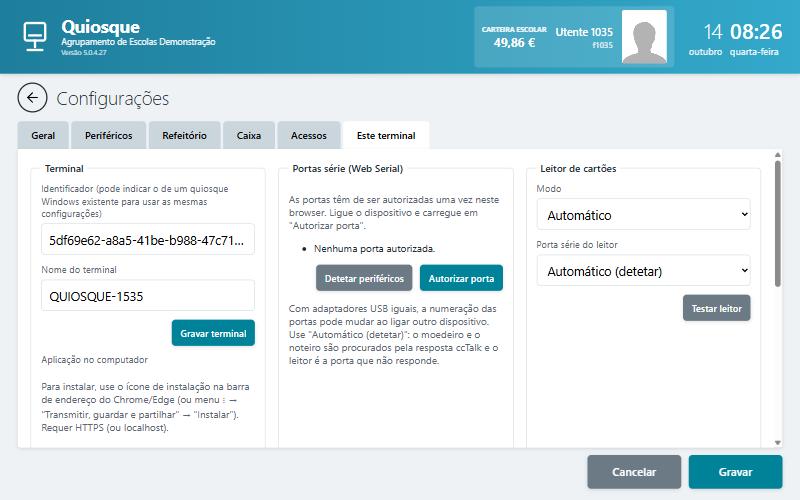Click the Nome do terminal field
800x500 pixels.
tap(148, 296)
